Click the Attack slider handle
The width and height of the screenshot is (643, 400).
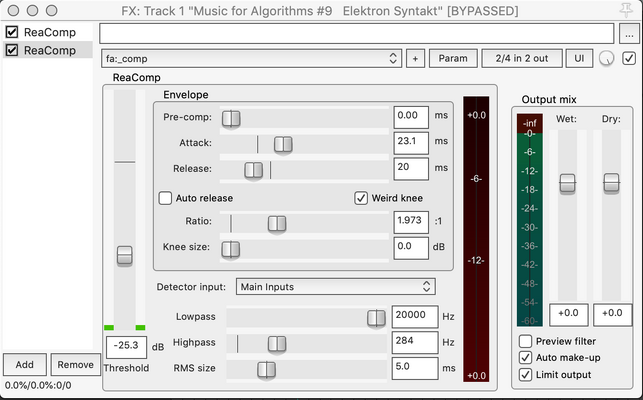(x=283, y=145)
